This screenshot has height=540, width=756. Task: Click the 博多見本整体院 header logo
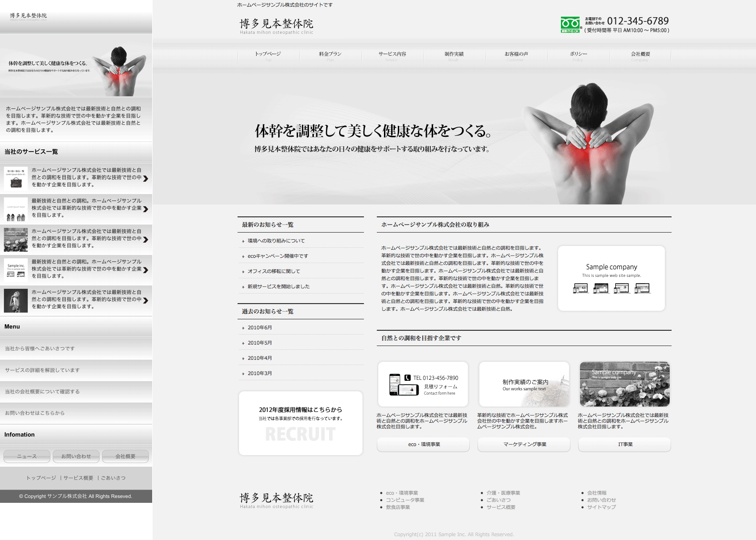[276, 26]
